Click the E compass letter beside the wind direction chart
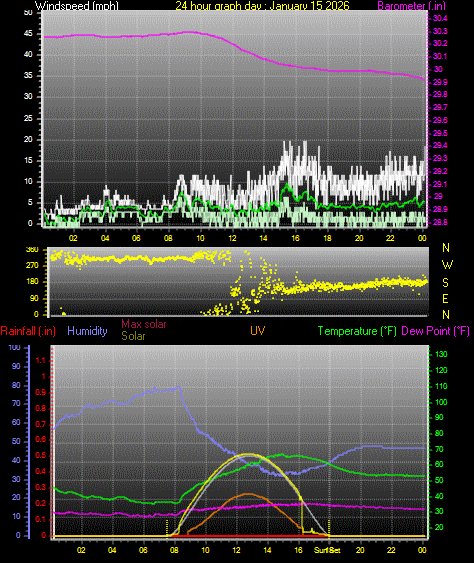Screen dimensions: 474x563 click(x=446, y=298)
